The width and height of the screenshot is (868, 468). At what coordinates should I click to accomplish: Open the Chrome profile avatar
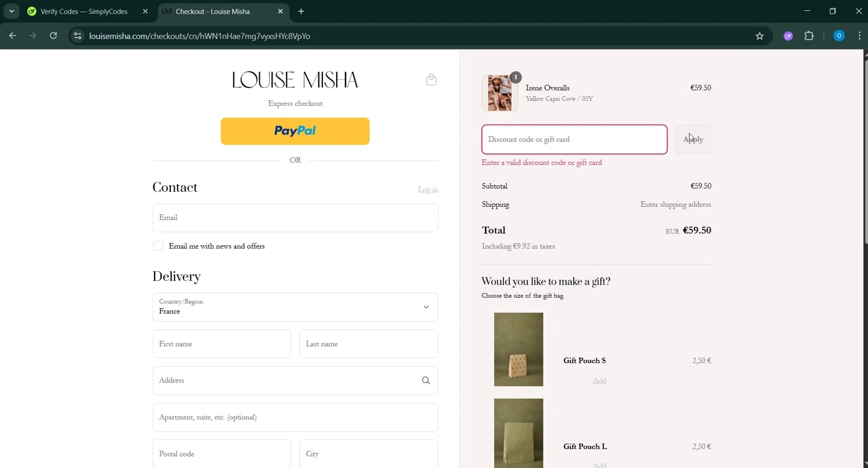[x=839, y=36]
